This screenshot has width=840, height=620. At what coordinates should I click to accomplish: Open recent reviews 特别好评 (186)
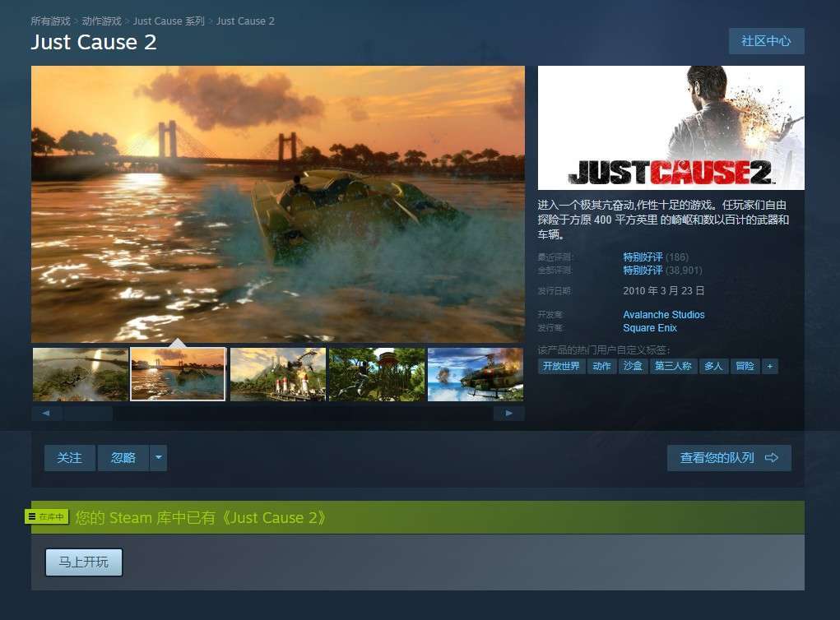coord(655,257)
